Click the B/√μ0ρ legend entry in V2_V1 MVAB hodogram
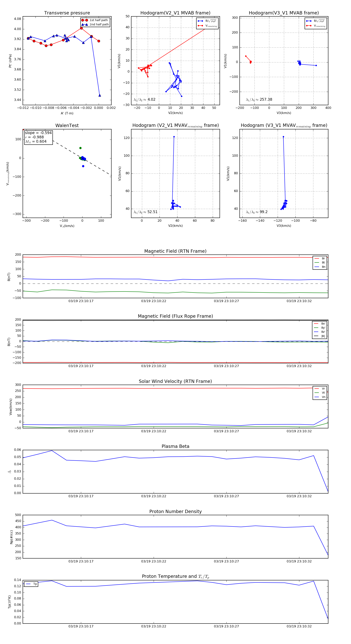Viewport: 351px width, 644px height. (x=207, y=21)
